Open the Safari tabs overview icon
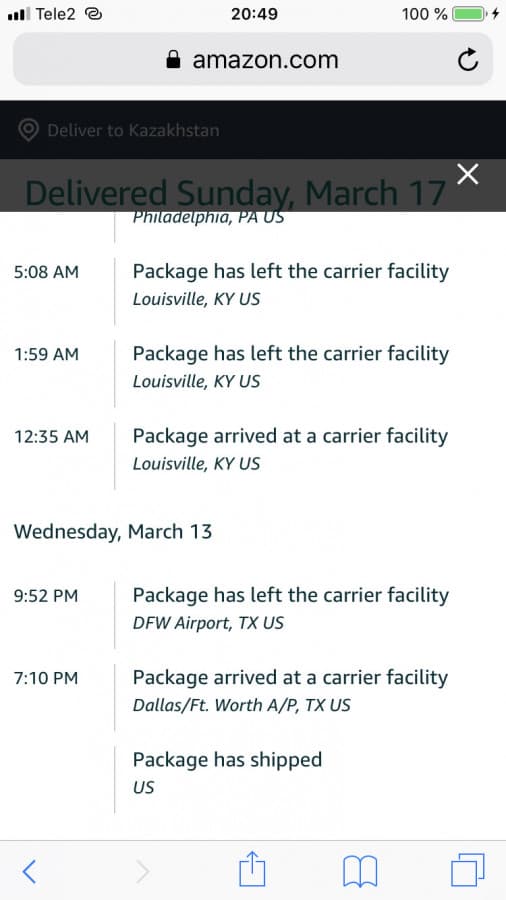Viewport: 506px width, 900px height. (x=468, y=870)
